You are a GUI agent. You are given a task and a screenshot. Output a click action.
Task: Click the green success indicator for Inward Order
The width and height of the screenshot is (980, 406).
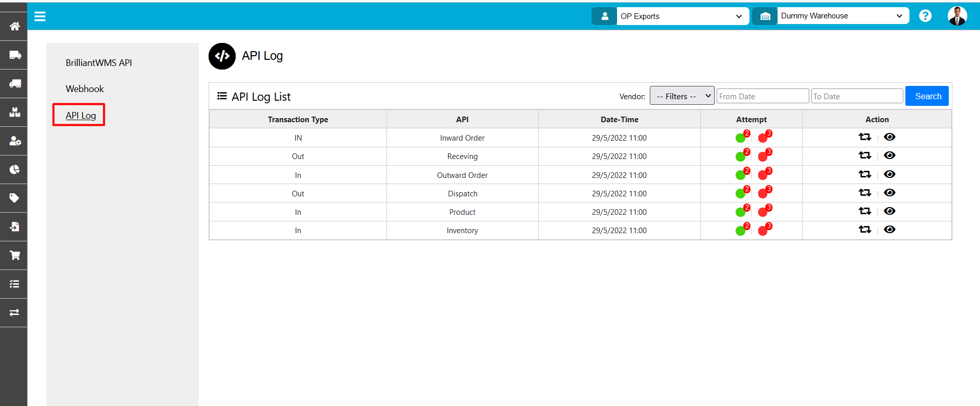click(740, 138)
